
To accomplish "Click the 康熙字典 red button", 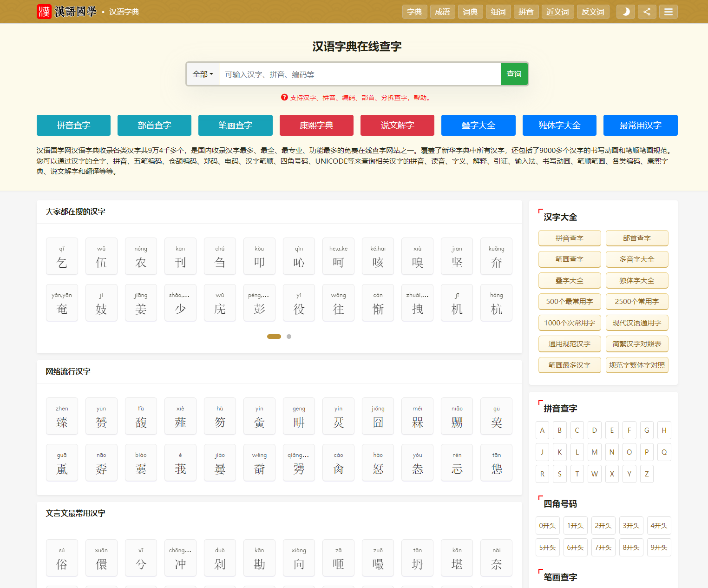I will pyautogui.click(x=316, y=125).
